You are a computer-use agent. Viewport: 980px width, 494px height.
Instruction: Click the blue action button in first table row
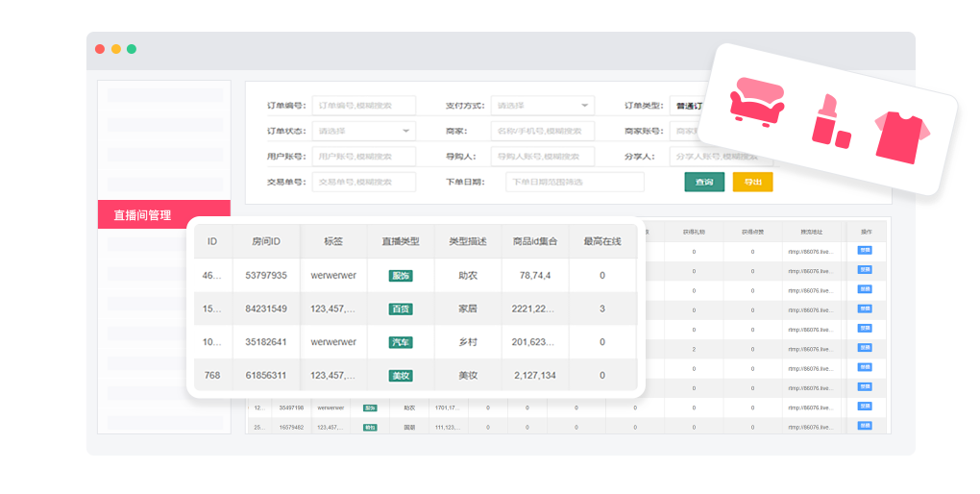[x=865, y=251]
